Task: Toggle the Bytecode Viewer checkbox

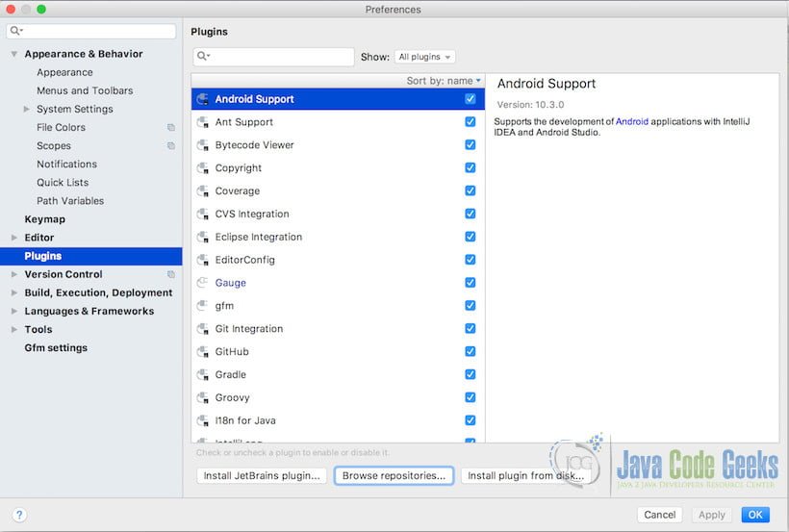Action: pyautogui.click(x=470, y=145)
